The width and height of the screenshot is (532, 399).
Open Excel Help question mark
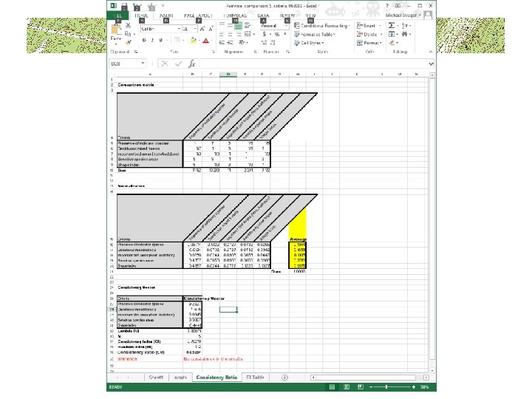pos(386,6)
